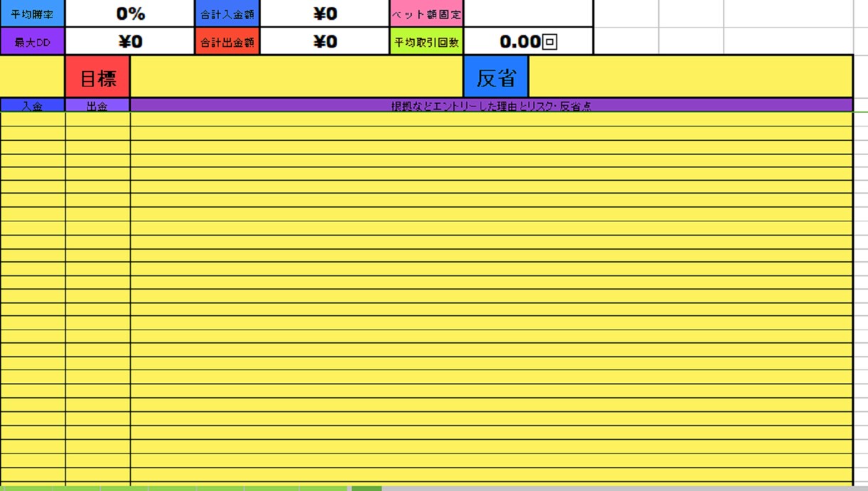Select the purple 最大DD label cell
Image resolution: width=868 pixels, height=491 pixels.
pyautogui.click(x=32, y=42)
